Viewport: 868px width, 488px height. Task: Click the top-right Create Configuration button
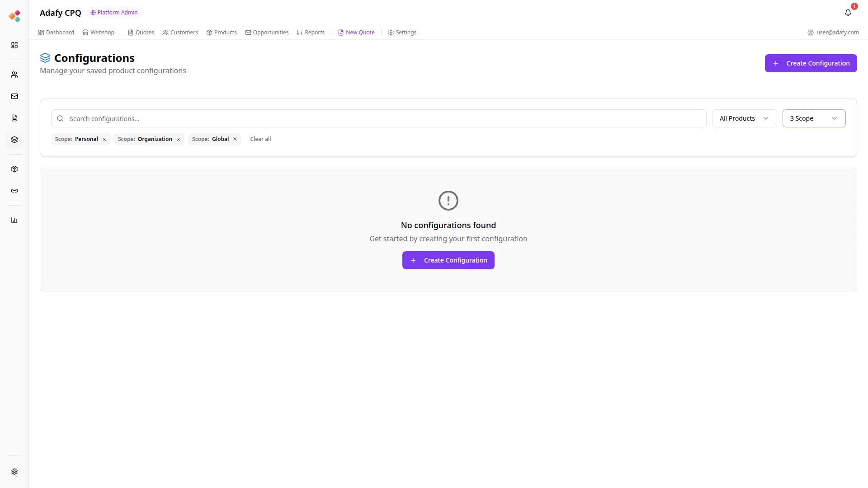811,63
